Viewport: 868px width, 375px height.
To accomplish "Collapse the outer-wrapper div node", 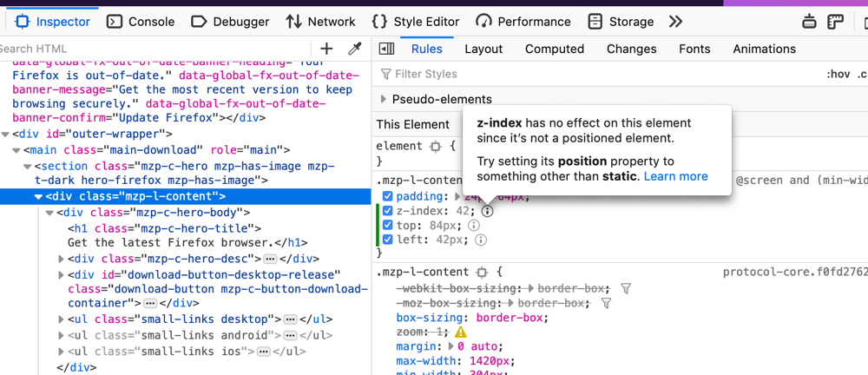I will click(5, 134).
